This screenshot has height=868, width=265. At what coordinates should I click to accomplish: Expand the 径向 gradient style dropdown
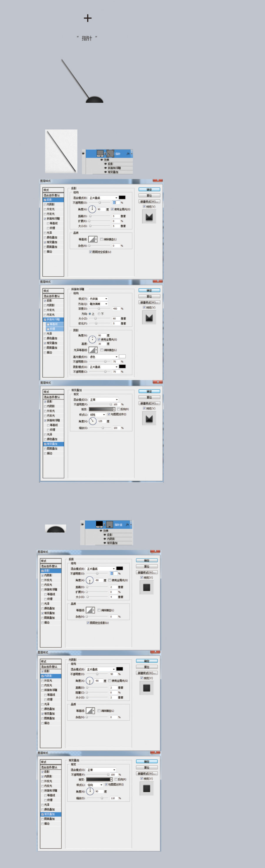[95, 785]
